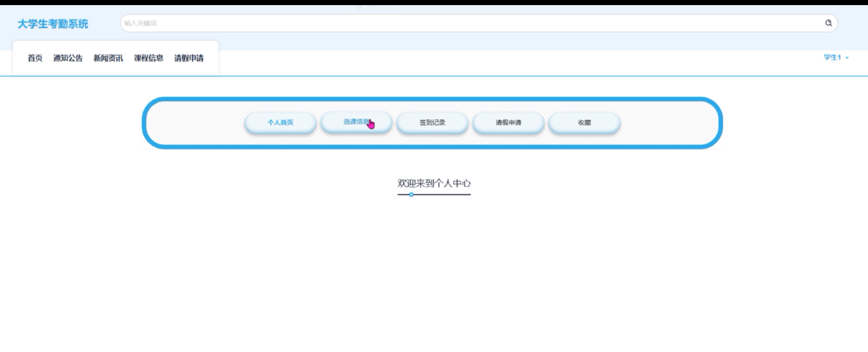
Task: Click the magnifier search icon
Action: (828, 23)
